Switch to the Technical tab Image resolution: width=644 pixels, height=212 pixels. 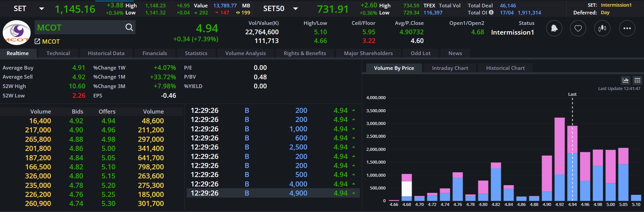click(58, 53)
